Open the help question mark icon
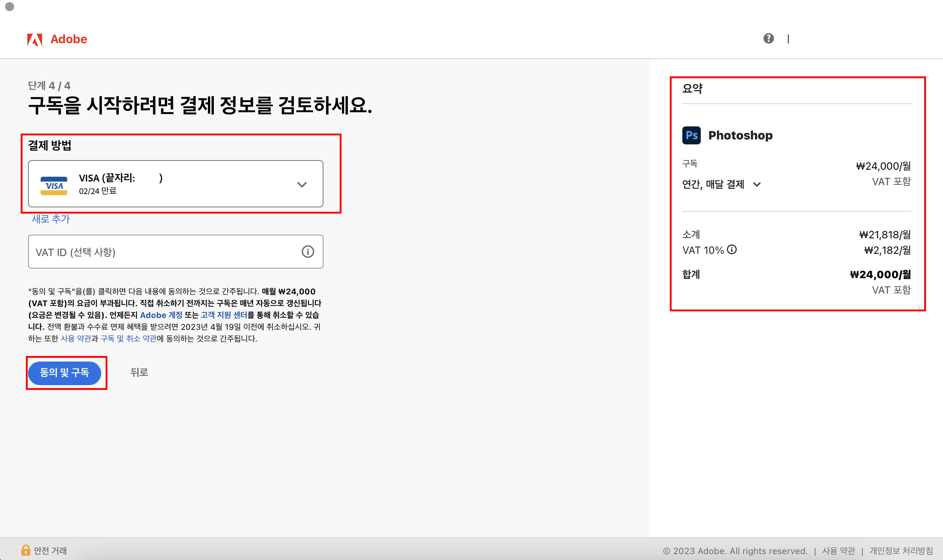 [768, 38]
